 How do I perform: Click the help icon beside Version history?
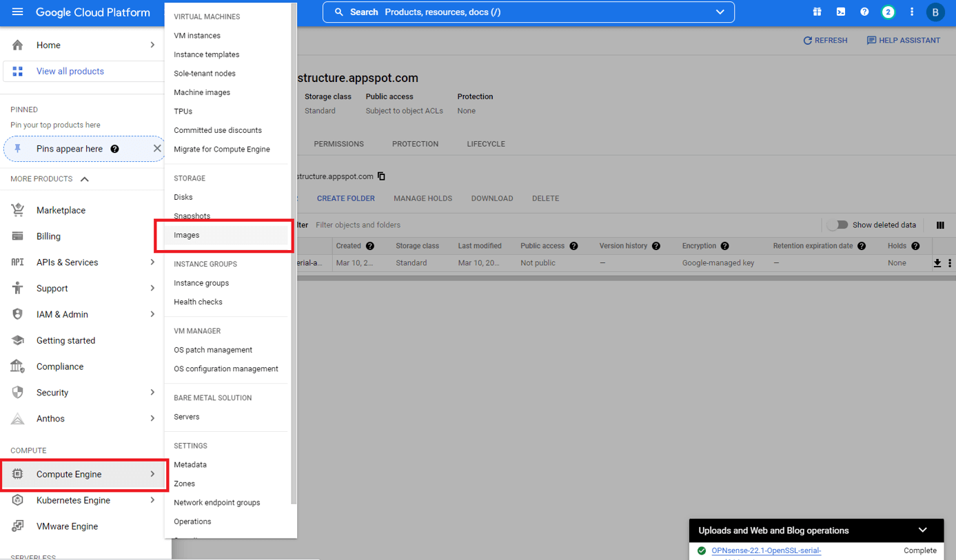656,246
